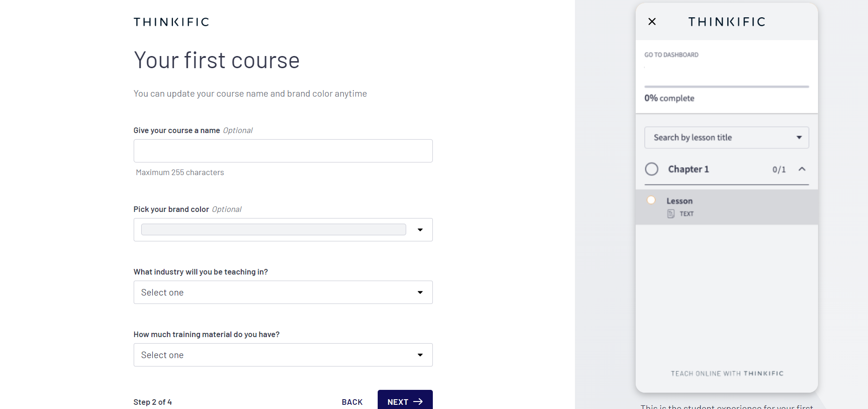This screenshot has width=868, height=409.
Task: Click the Thinkific logo in preview panel
Action: [x=726, y=21]
